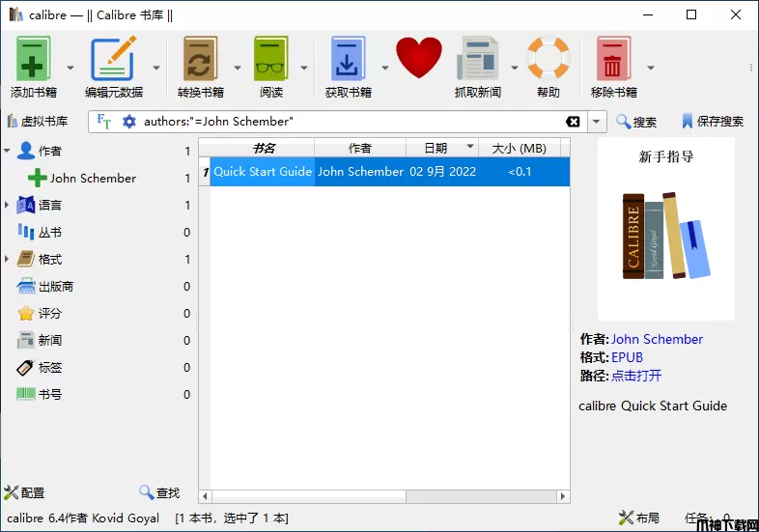Open dropdown arrow next to Get books
Image resolution: width=759 pixels, height=532 pixels.
[x=385, y=68]
